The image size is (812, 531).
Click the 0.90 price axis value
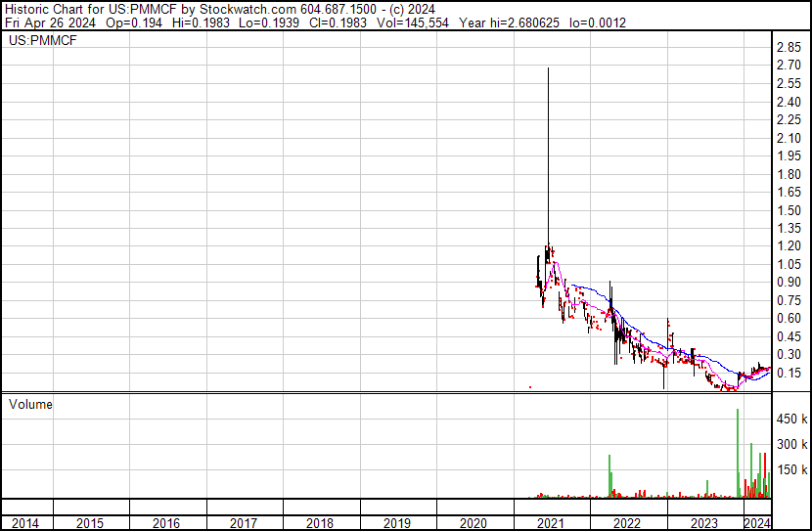(789, 282)
